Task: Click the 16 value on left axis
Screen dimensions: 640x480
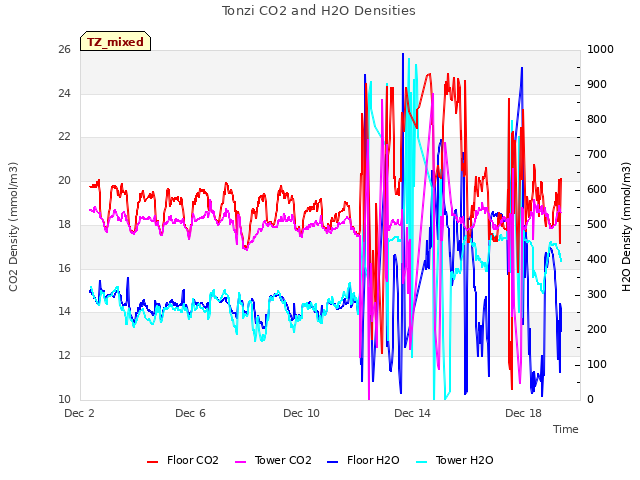Action: [x=64, y=268]
